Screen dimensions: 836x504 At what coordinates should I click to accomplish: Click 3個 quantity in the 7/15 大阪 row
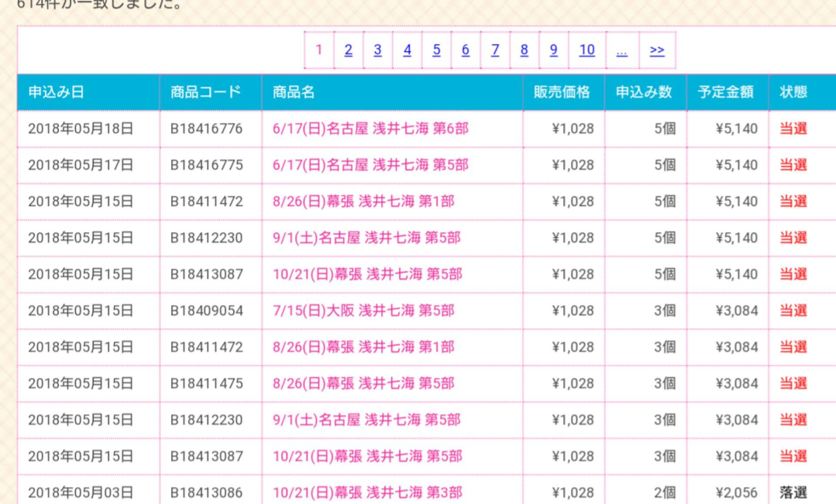pyautogui.click(x=665, y=311)
